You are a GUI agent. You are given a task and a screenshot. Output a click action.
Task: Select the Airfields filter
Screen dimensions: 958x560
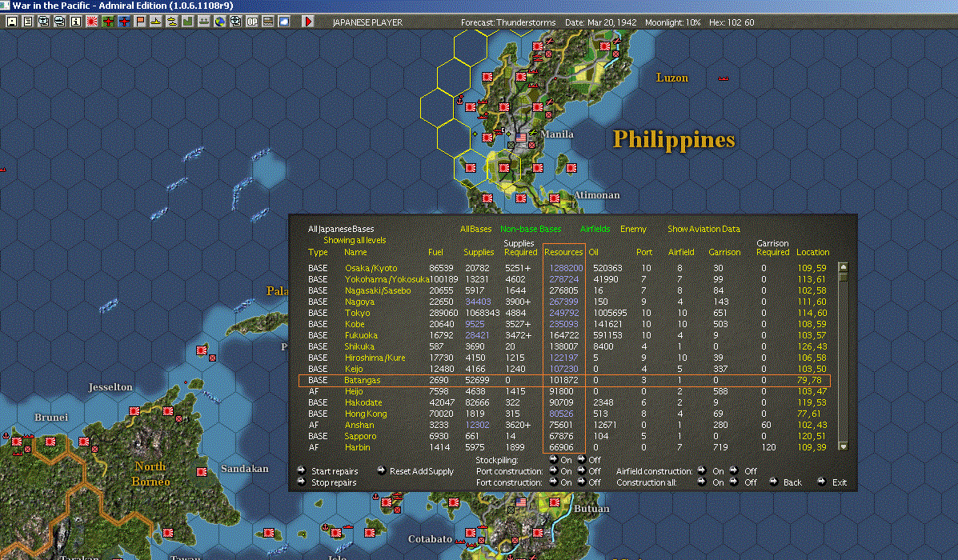[595, 229]
